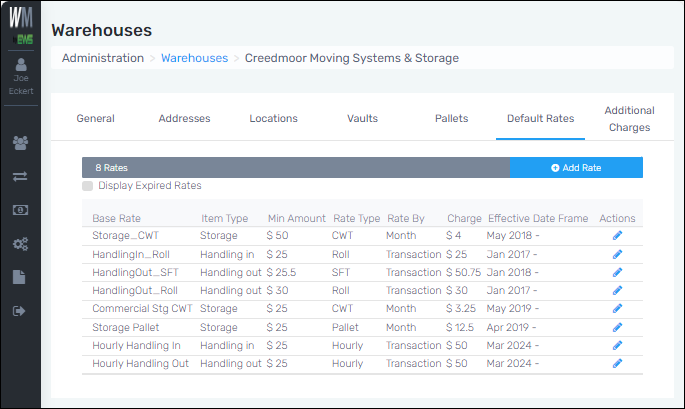Image resolution: width=685 pixels, height=409 pixels.
Task: Switch to the General tab
Action: [95, 118]
